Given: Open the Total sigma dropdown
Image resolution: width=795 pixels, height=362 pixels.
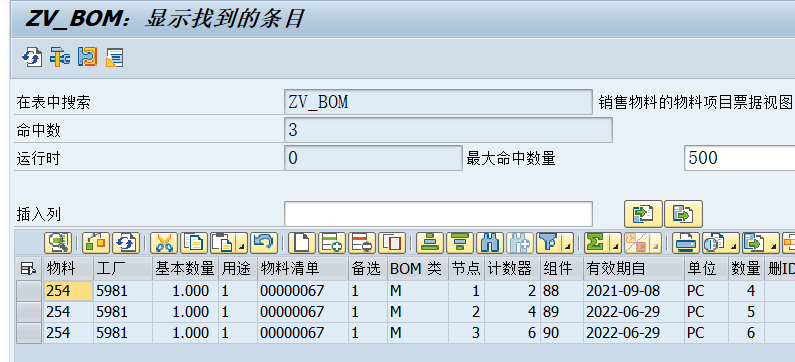Looking at the screenshot, I should coord(603,243).
